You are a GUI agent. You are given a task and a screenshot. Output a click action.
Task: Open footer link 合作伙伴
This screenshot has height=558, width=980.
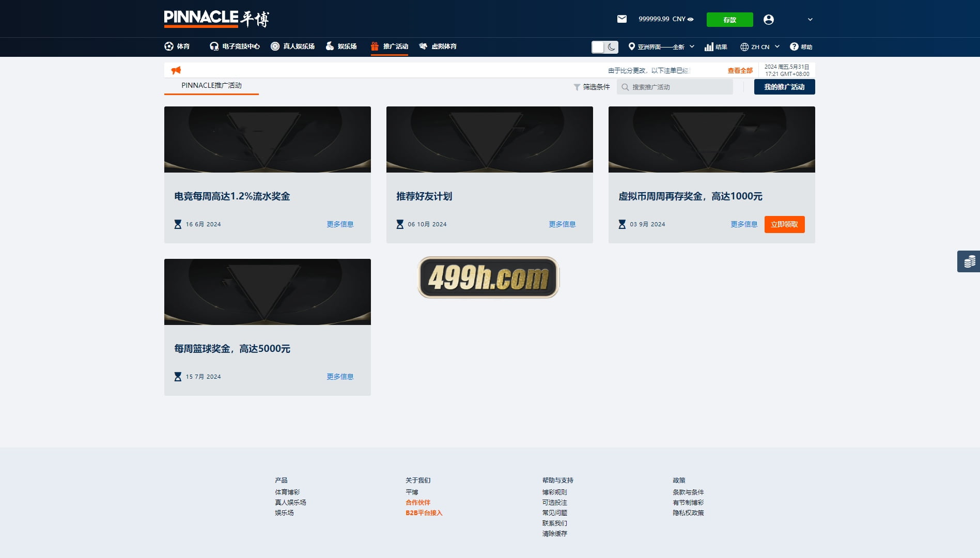[x=418, y=503]
